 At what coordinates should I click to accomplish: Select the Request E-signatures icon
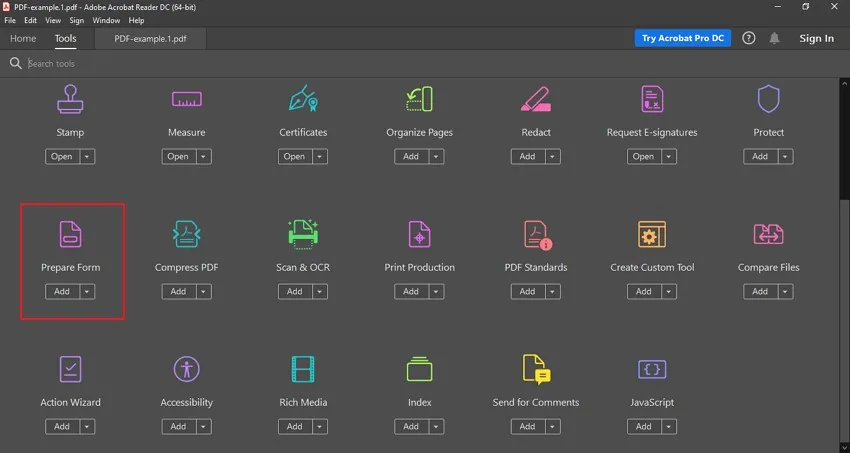pyautogui.click(x=652, y=99)
